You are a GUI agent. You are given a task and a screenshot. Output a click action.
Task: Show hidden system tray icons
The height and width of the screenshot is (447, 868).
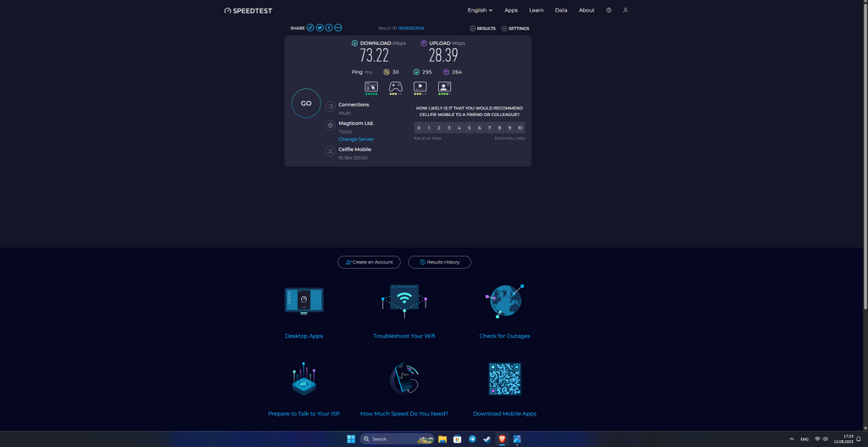click(791, 439)
